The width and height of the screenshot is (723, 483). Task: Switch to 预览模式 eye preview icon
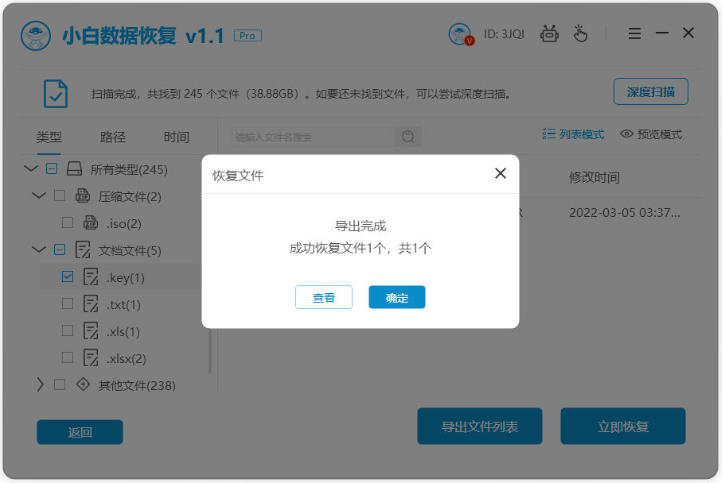pyautogui.click(x=626, y=134)
